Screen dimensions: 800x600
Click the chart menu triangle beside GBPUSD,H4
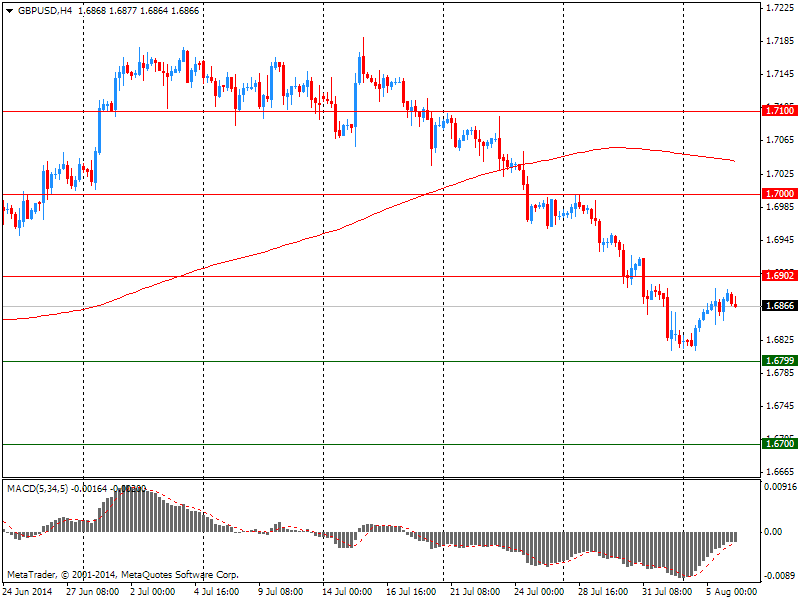pos(9,11)
